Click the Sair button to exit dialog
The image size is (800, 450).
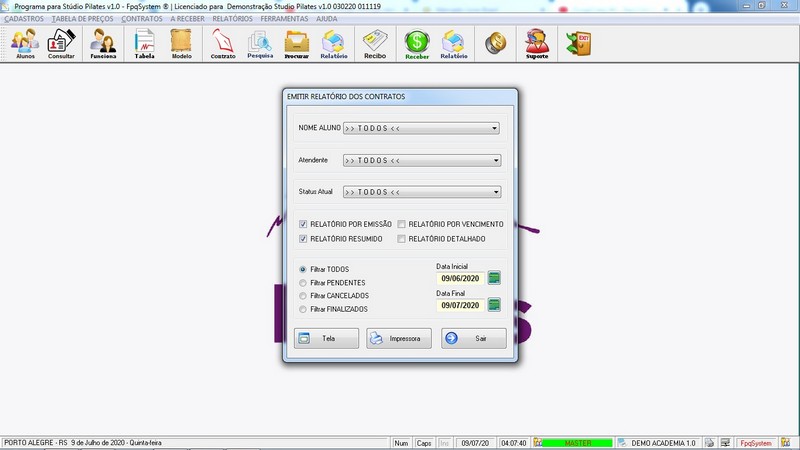(x=474, y=338)
